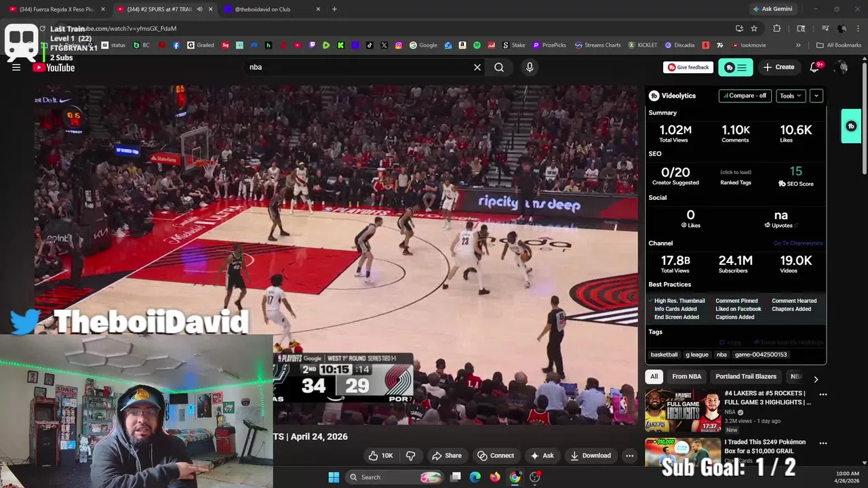Screen dimensions: 868x488
Task: Open the Google bookmark
Action: click(422, 45)
